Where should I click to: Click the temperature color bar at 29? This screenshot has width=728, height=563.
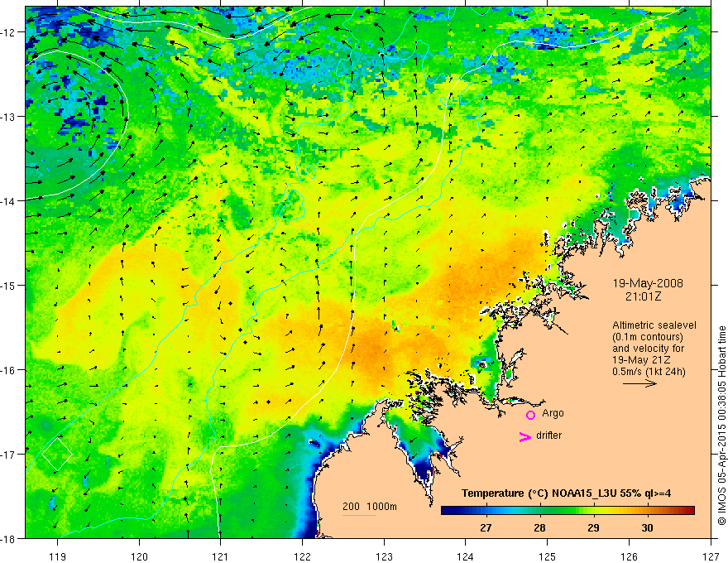click(593, 511)
